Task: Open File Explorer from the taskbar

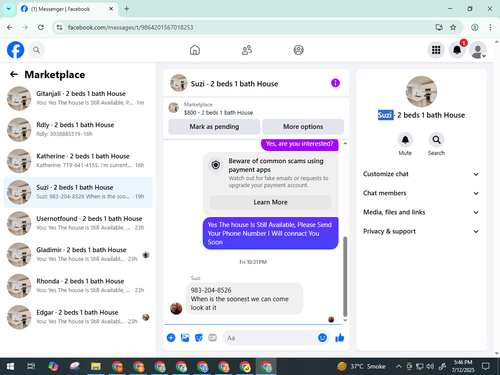Action: (x=96, y=367)
